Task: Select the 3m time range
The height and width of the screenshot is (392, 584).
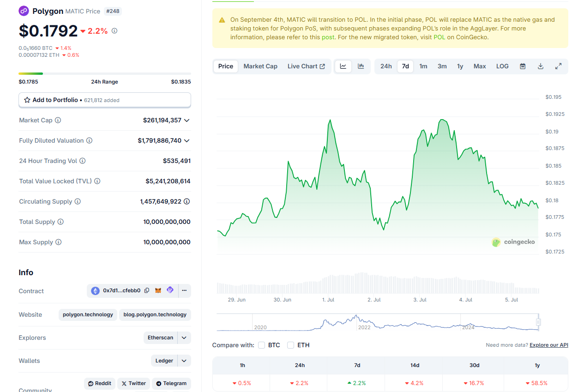Action: 442,66
